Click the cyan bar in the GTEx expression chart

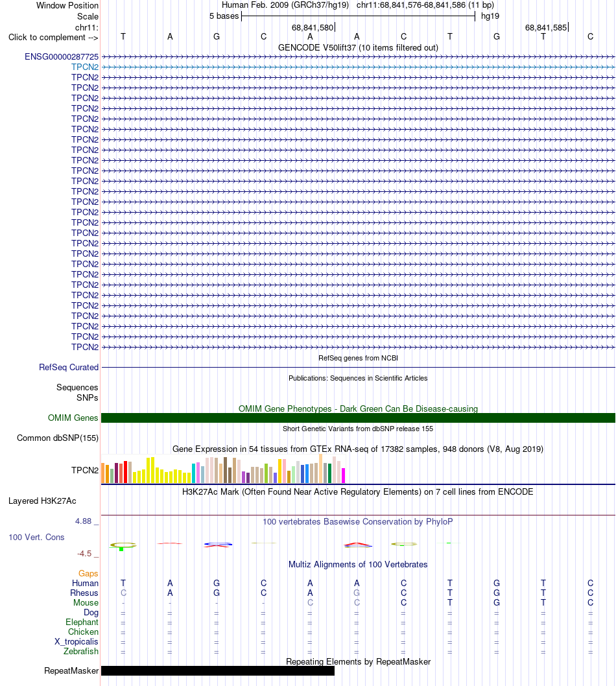point(194,473)
